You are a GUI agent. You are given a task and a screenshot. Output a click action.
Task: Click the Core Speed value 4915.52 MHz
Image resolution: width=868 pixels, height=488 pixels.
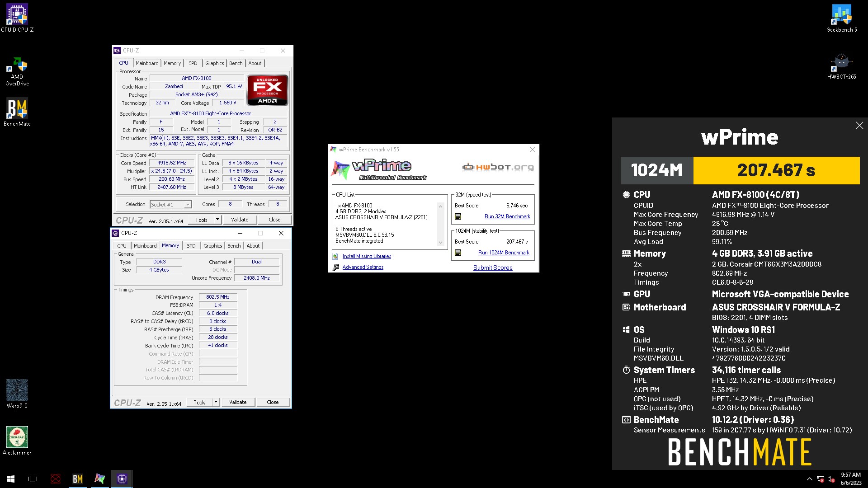coord(172,163)
